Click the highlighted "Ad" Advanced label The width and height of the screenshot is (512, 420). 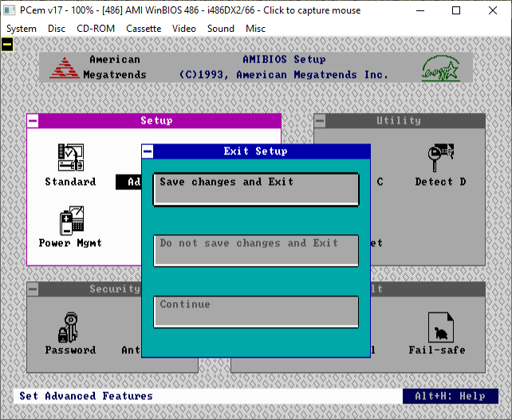[128, 182]
